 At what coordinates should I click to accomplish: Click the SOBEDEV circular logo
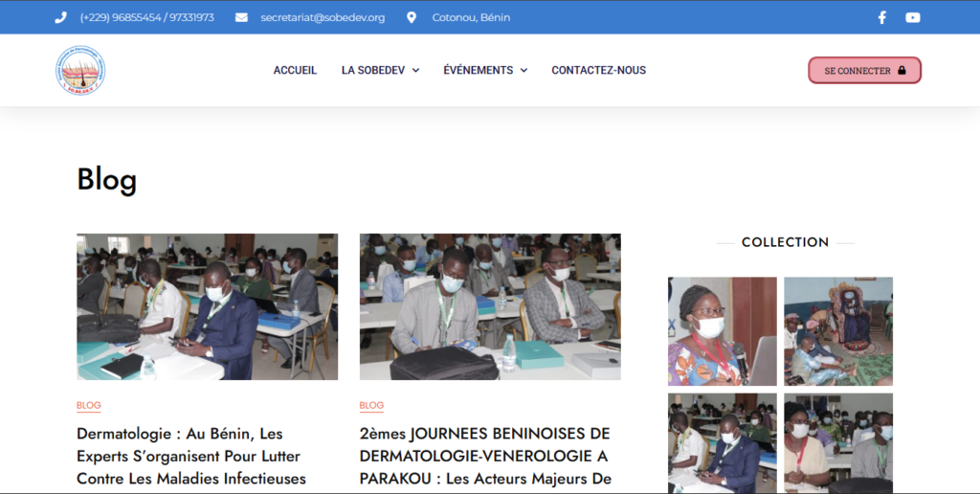tap(80, 70)
